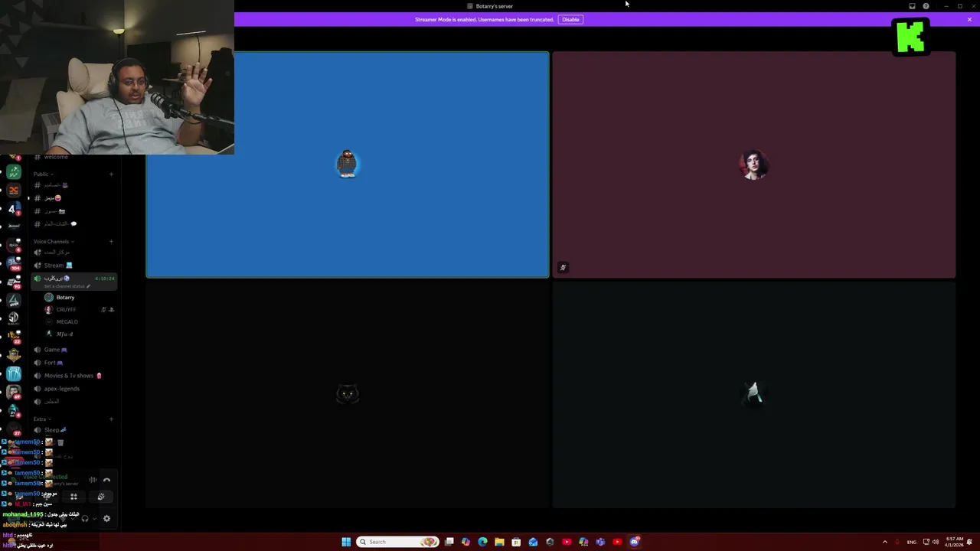Open the server icon showing number 4
The image size is (980, 551).
point(14,208)
